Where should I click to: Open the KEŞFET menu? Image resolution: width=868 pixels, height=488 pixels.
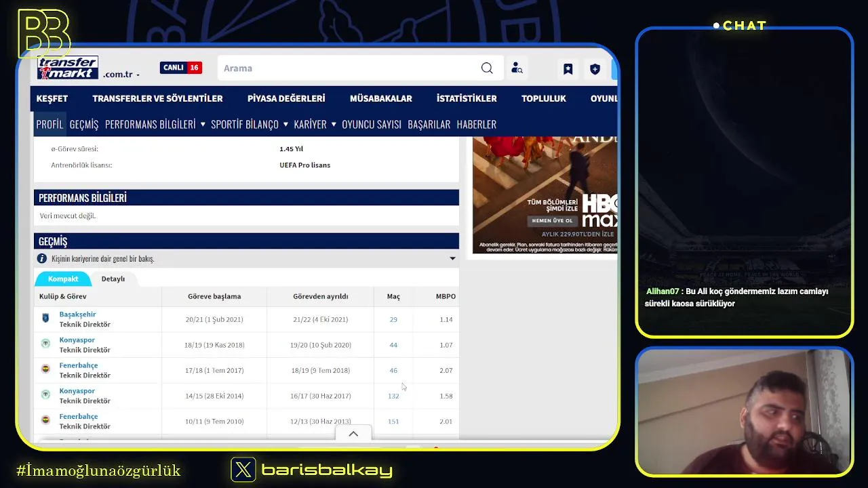point(52,98)
